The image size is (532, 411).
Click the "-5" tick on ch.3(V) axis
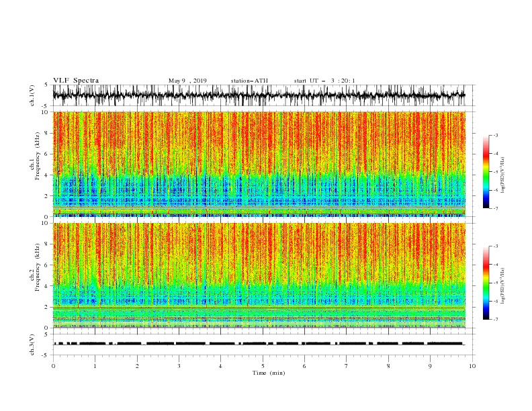(46, 355)
